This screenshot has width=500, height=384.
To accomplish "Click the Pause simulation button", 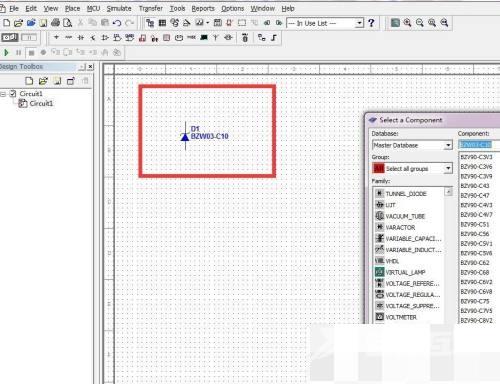I will 18,52.
